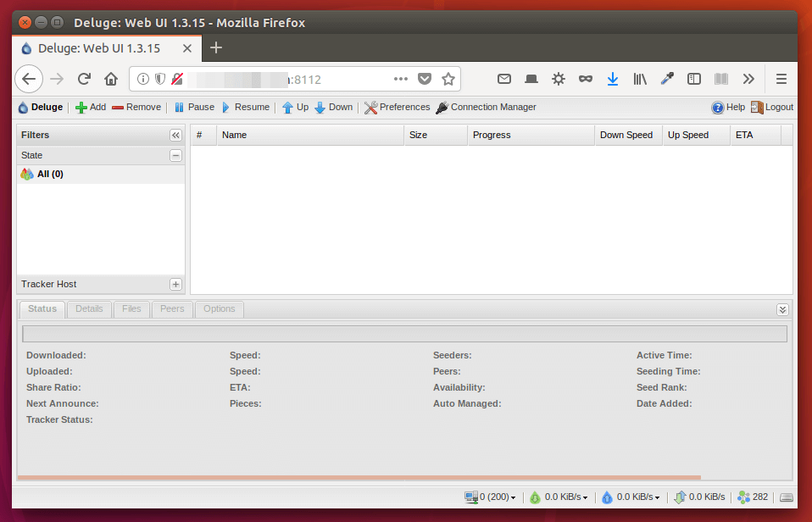Pause torrents using the toolbar

pyautogui.click(x=194, y=108)
